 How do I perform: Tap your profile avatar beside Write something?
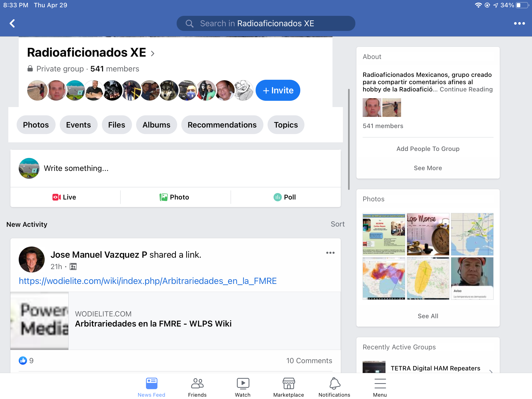(29, 168)
